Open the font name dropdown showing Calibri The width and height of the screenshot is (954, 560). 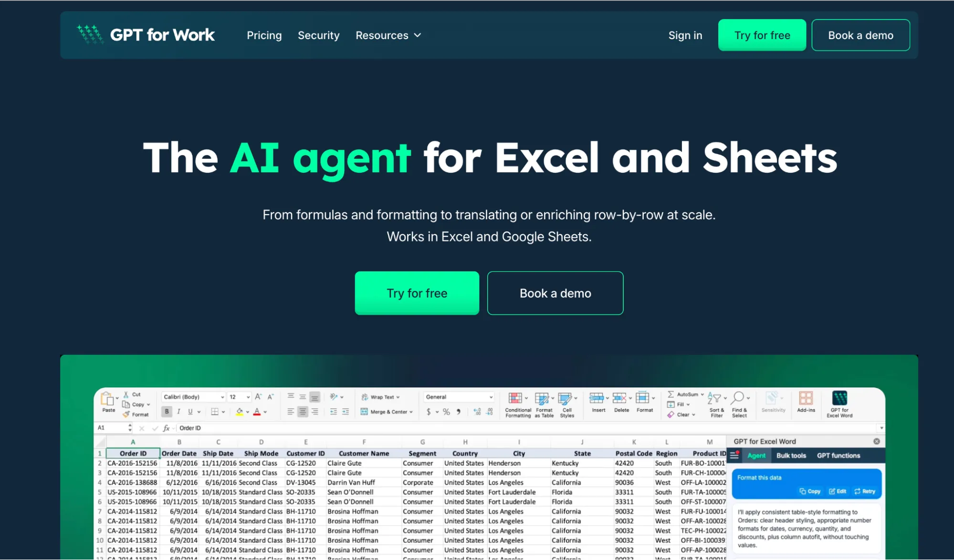point(192,396)
